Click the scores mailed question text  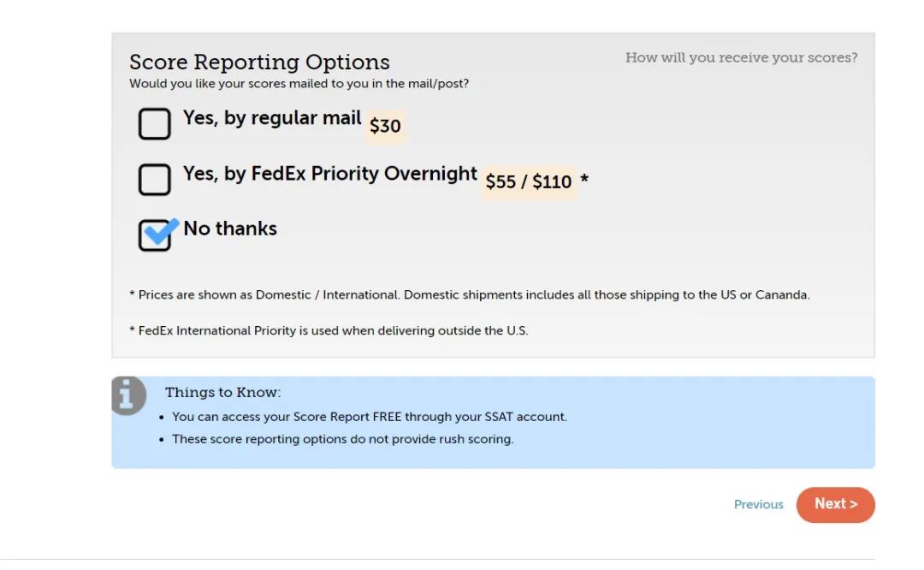pyautogui.click(x=299, y=84)
